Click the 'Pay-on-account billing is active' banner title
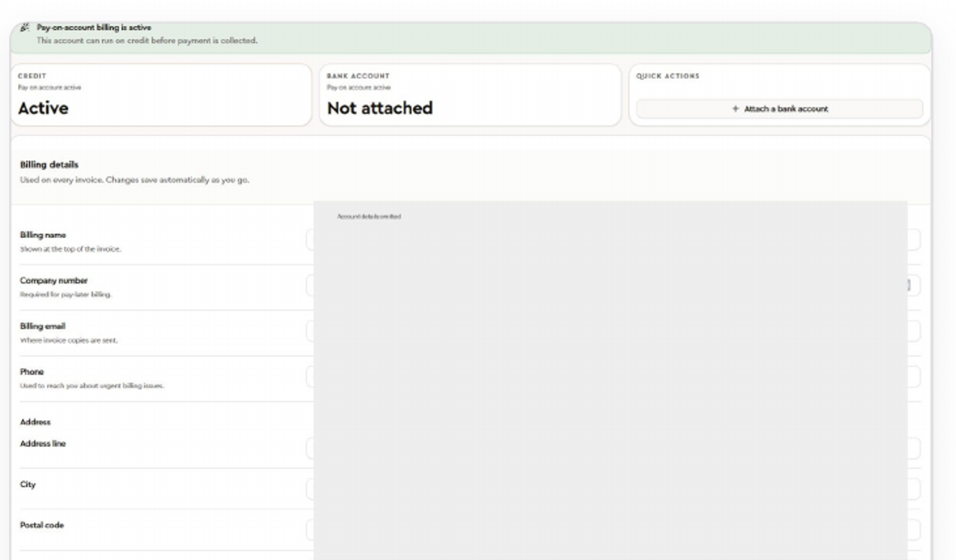The width and height of the screenshot is (956, 560). [x=94, y=27]
